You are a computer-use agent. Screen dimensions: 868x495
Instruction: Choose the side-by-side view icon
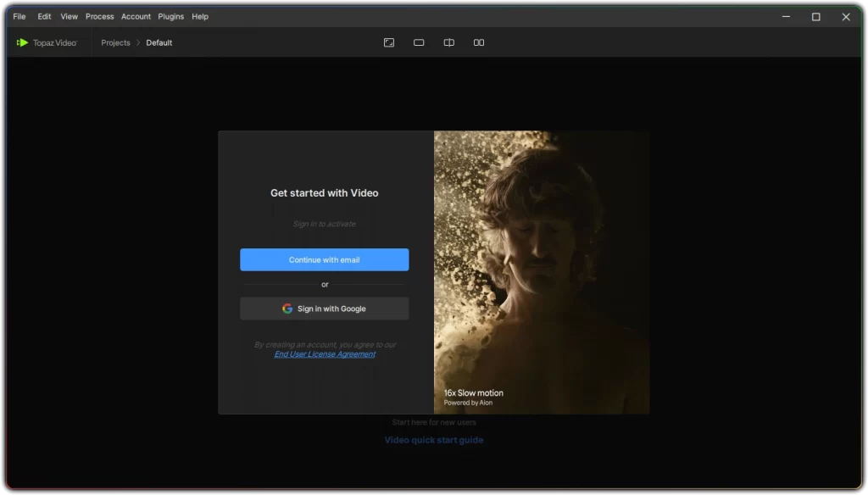[x=479, y=42]
